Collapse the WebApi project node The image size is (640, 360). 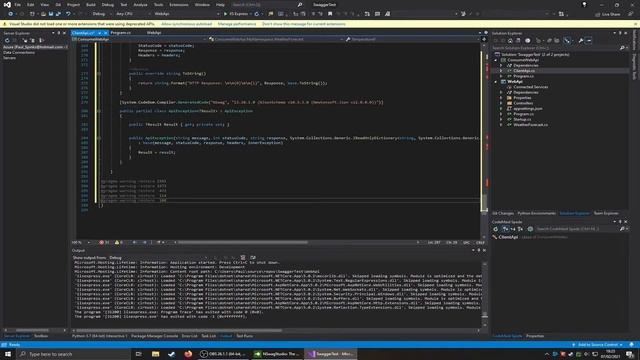pyautogui.click(x=496, y=82)
